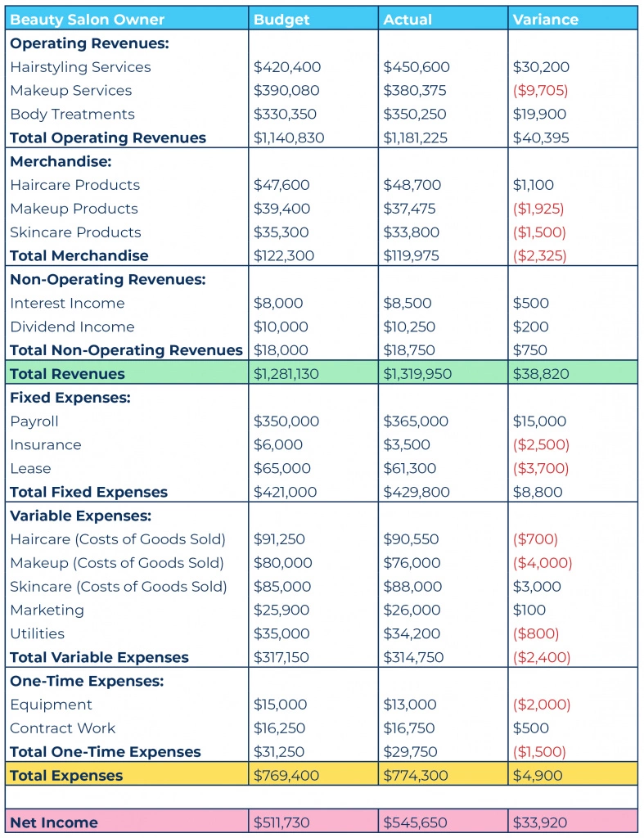Viewport: 644px width, 838px height.
Task: Click the Beauty Salon Owner header cell
Action: pos(127,20)
